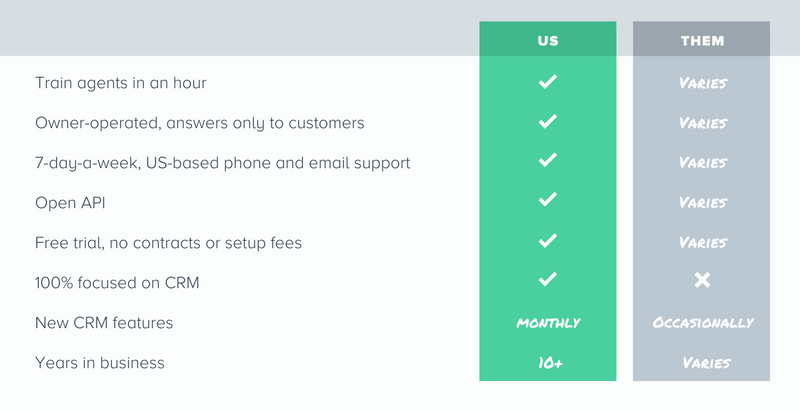The image size is (800, 410).
Task: Click the 100% focused on CRM label
Action: 117,283
